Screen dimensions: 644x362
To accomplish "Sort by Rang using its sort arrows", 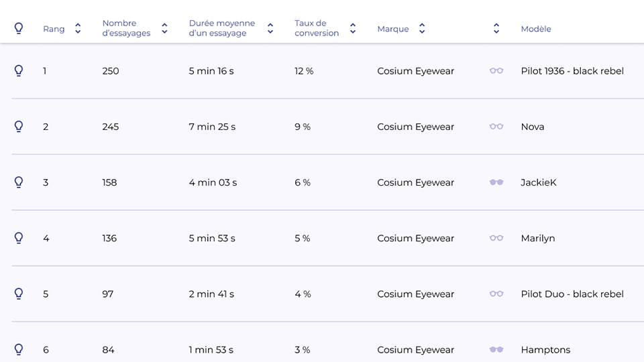I will tap(78, 28).
